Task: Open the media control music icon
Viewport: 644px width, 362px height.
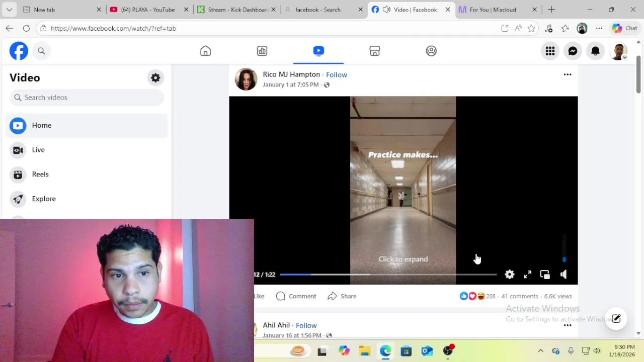Action: click(x=548, y=29)
